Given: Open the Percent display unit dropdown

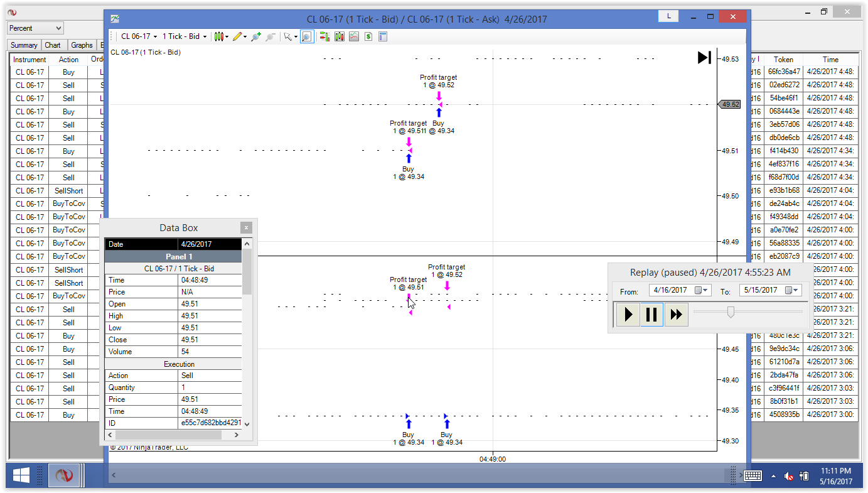Looking at the screenshot, I should point(35,28).
